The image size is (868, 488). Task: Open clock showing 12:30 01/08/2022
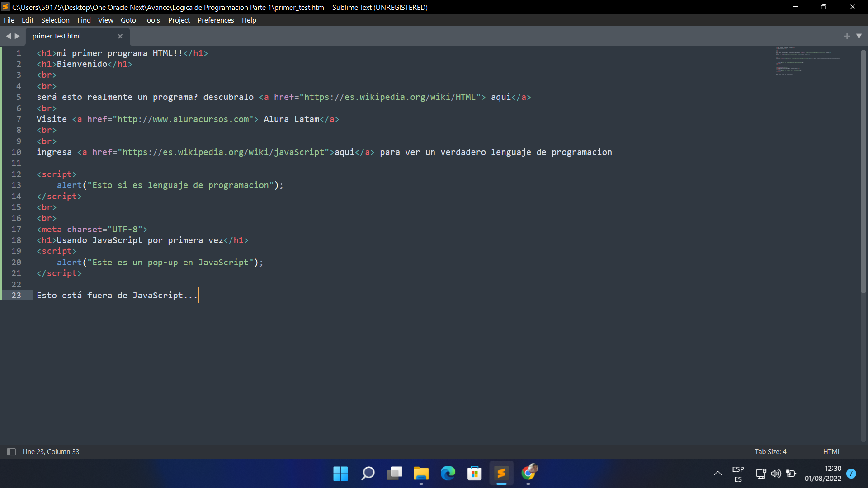pos(823,474)
